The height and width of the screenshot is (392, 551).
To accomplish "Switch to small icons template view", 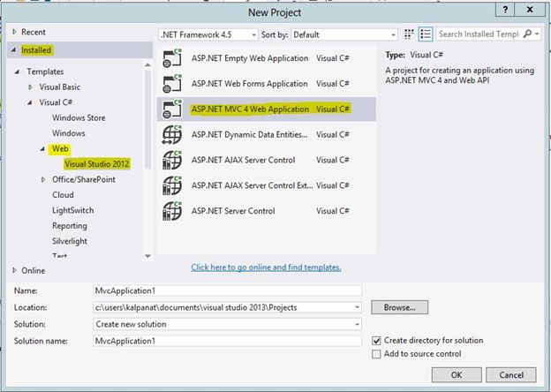I will point(409,34).
